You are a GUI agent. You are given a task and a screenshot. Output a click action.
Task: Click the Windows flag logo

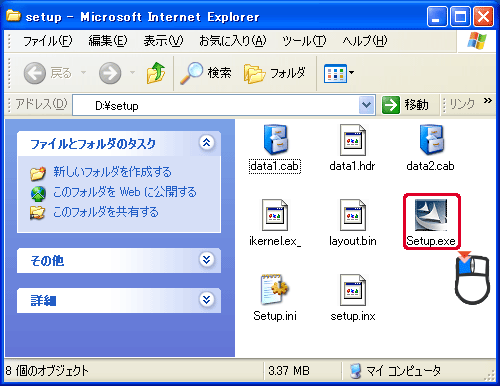point(477,41)
